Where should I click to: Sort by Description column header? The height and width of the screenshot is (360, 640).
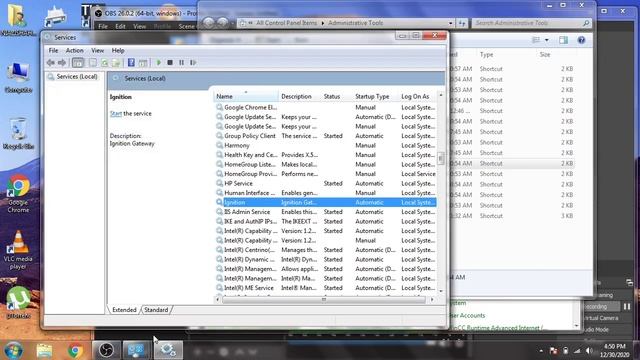pos(299,96)
